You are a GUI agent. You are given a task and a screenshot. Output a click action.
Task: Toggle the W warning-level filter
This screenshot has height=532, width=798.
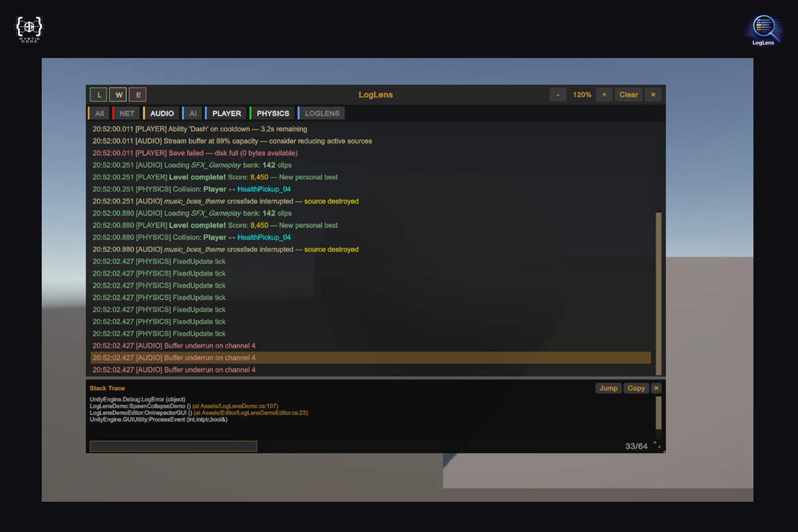118,94
